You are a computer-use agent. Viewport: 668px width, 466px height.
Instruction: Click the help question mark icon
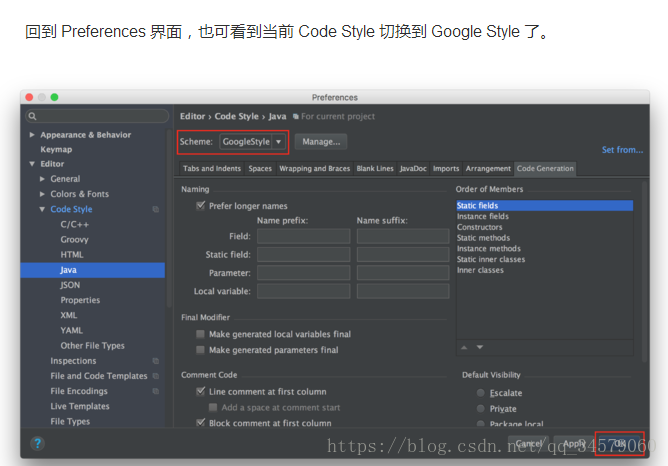pyautogui.click(x=37, y=443)
